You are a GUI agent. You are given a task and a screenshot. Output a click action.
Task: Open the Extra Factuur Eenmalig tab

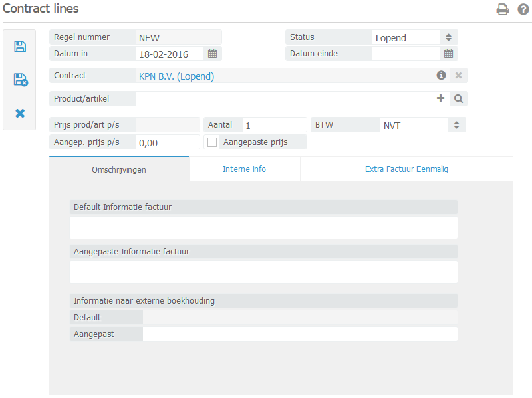click(x=406, y=169)
